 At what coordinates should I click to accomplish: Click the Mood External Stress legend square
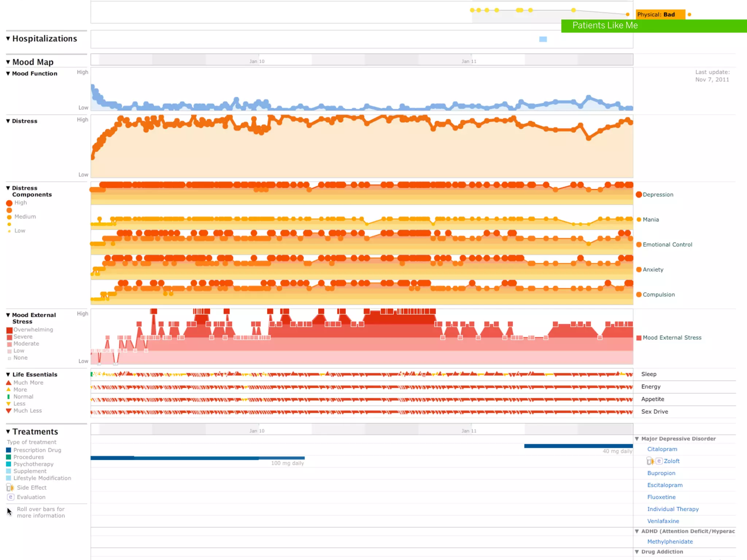(639, 338)
